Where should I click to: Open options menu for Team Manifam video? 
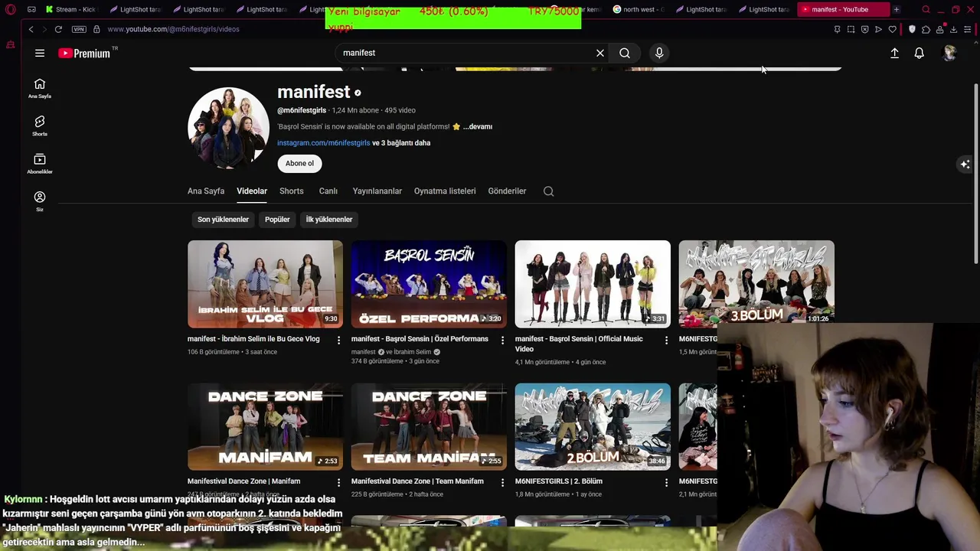tap(502, 482)
